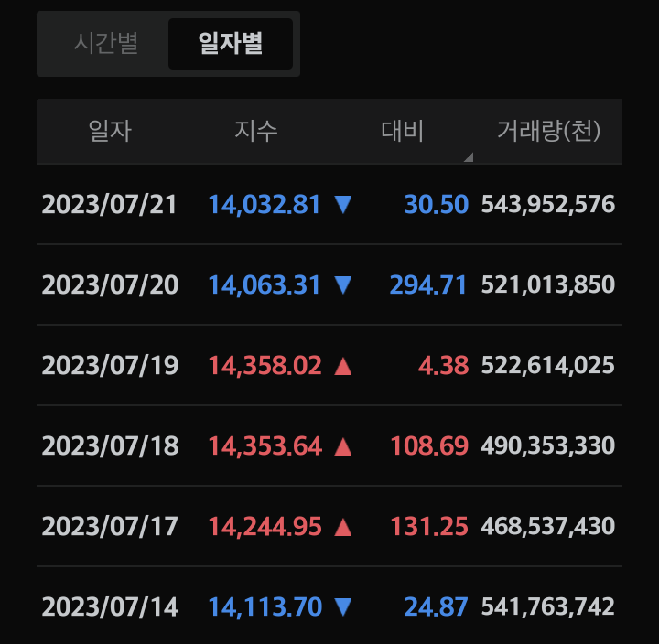
Task: Click the up arrow beside 14,358.02
Action: 343,366
